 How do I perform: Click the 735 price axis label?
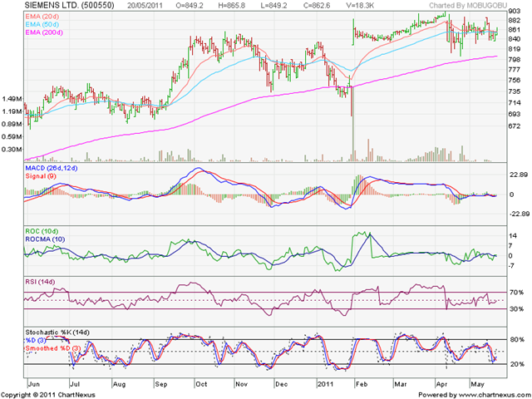click(515, 91)
